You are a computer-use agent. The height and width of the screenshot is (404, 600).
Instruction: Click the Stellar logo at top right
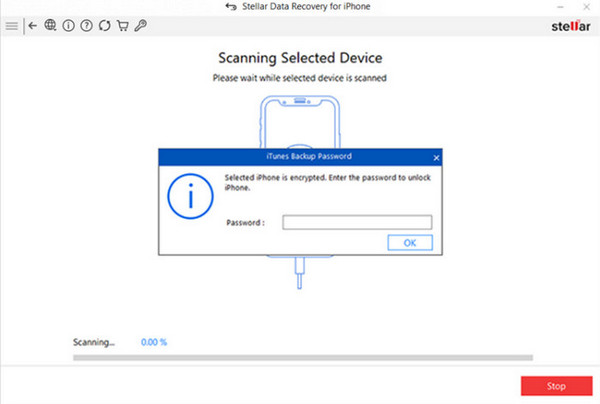click(x=571, y=26)
